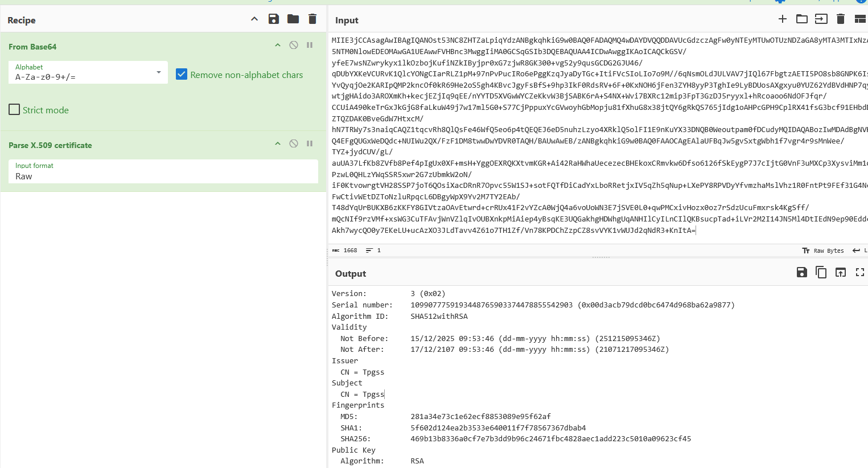This screenshot has width=868, height=468.
Task: Load a recipe via folder icon
Action: point(293,19)
